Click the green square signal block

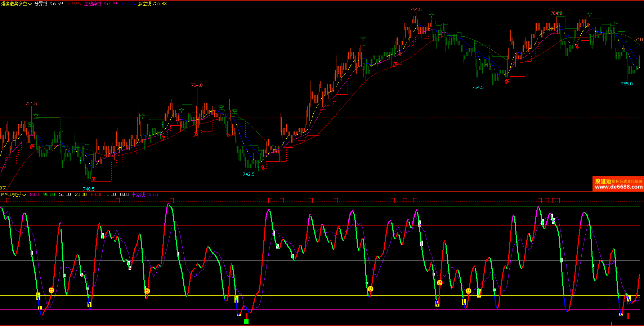click(246, 321)
